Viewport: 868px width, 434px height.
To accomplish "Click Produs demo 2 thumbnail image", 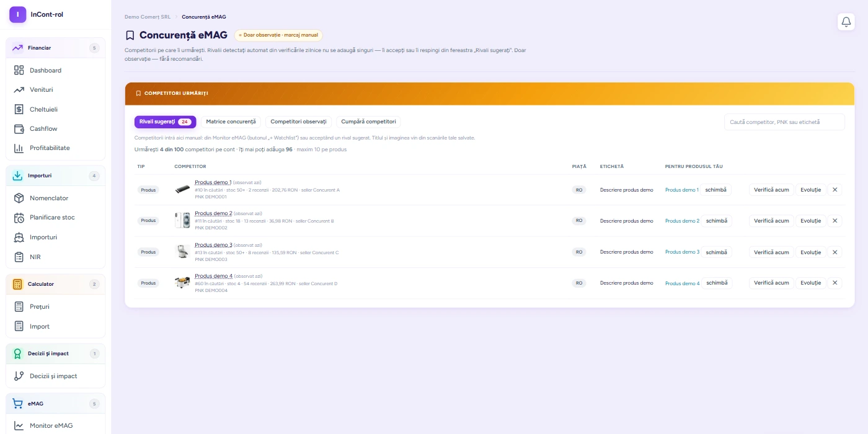I will pyautogui.click(x=182, y=220).
